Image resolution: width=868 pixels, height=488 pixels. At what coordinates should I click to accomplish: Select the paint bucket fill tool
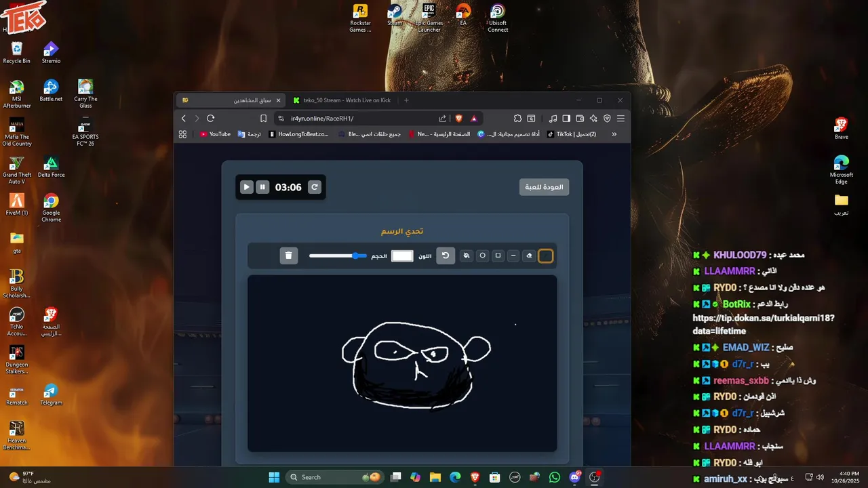[x=467, y=256]
